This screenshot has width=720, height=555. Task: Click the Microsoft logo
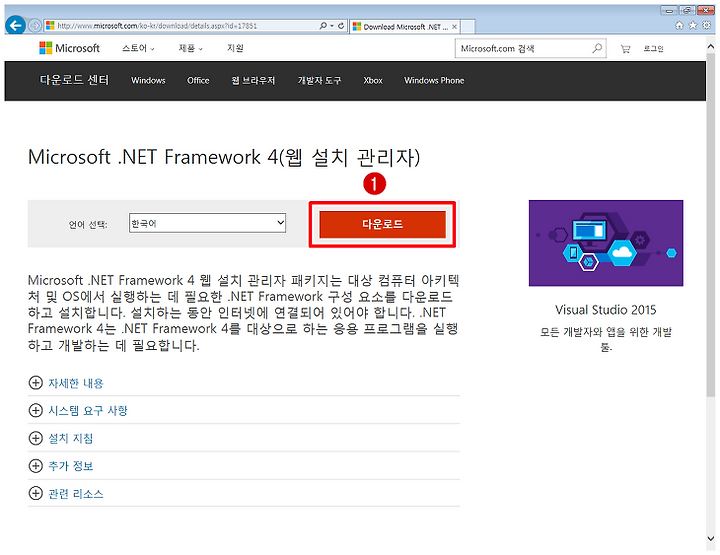(x=69, y=48)
